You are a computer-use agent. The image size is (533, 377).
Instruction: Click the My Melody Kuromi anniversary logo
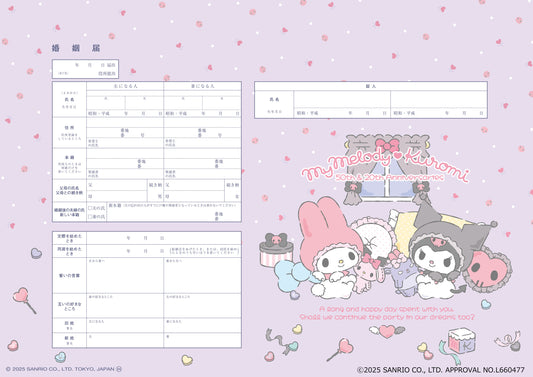coord(385,166)
